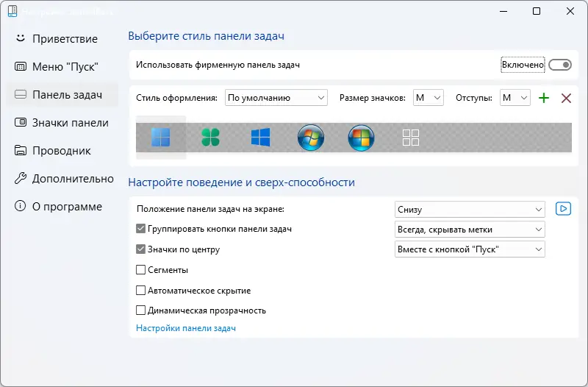
Task: Enable Динамическая прозрачность checkbox
Action: click(140, 310)
